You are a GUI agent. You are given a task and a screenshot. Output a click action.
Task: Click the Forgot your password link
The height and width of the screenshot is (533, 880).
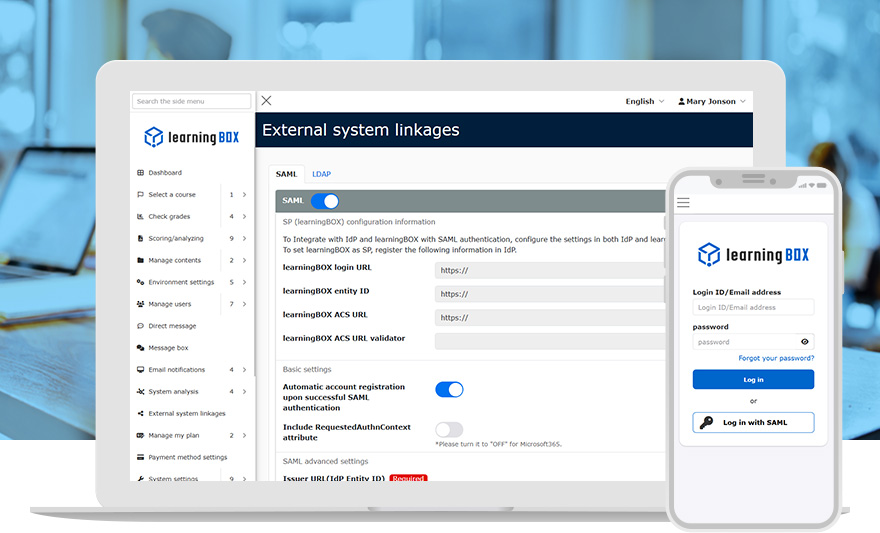point(776,358)
